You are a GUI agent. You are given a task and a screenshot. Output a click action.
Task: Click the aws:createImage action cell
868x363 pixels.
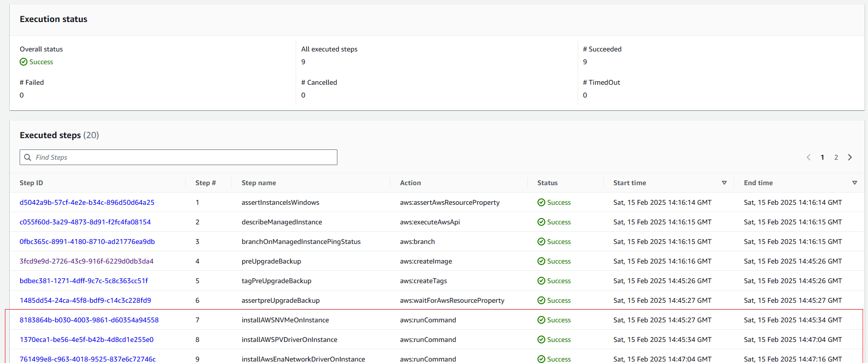tap(426, 261)
